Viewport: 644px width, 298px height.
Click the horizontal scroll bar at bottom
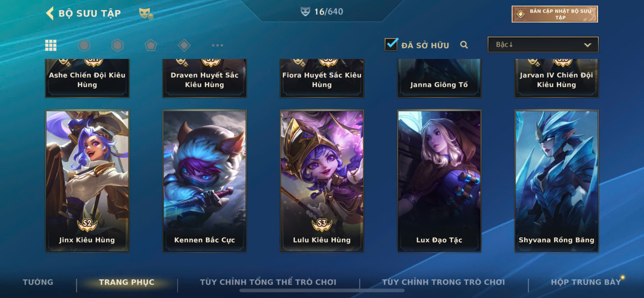[x=322, y=291]
